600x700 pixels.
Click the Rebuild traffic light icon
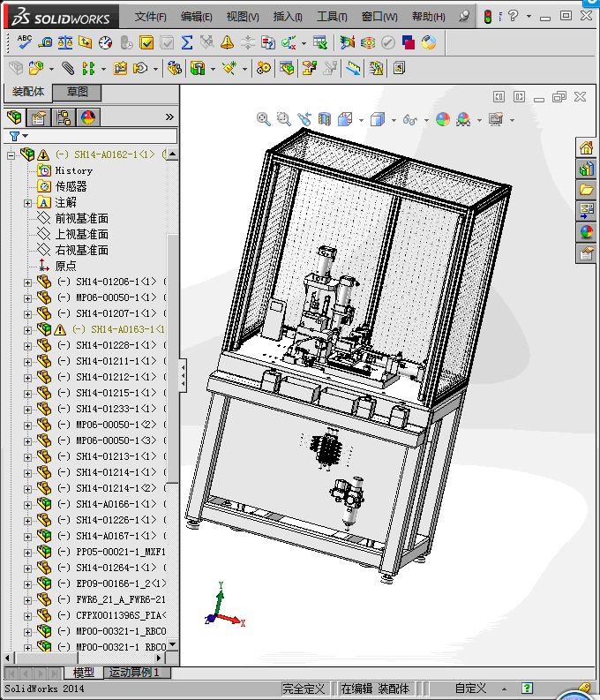pos(488,17)
